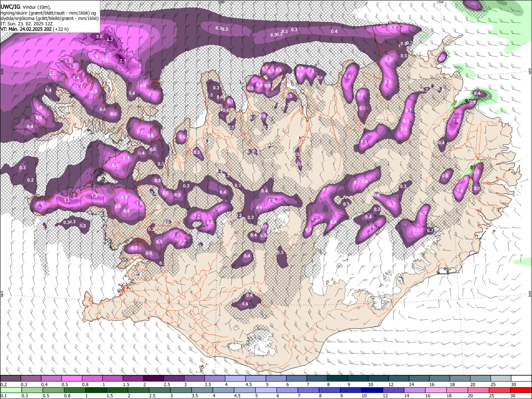This screenshot has width=532, height=399.
Task: Click the '15W' longitude label at the top edge
Action: pos(440,2)
